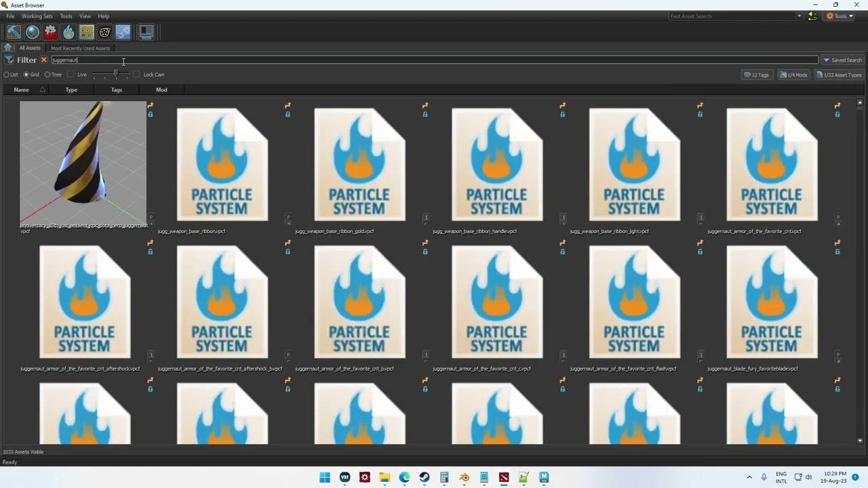Click the asset grid vertical scrollbar
This screenshot has height=488, width=868.
[860, 272]
